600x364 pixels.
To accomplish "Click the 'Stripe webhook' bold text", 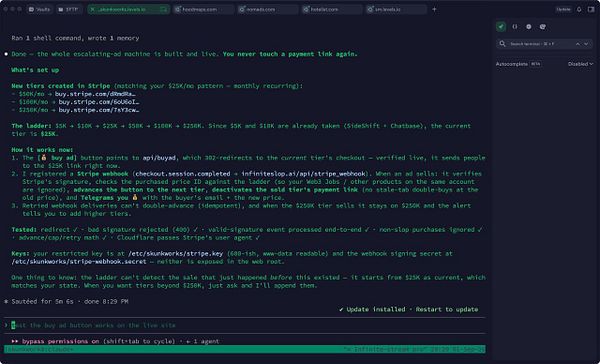I will pyautogui.click(x=103, y=174).
